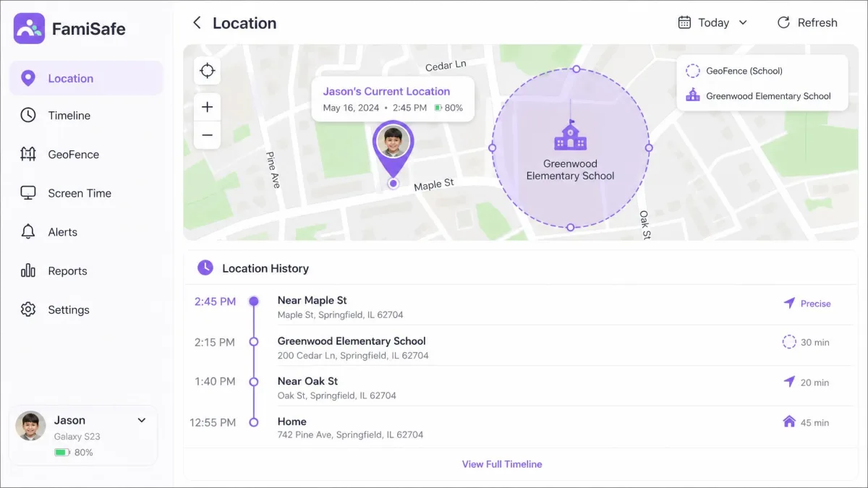Click the Location pin icon in sidebar
This screenshot has width=868, height=488.
pos(28,78)
